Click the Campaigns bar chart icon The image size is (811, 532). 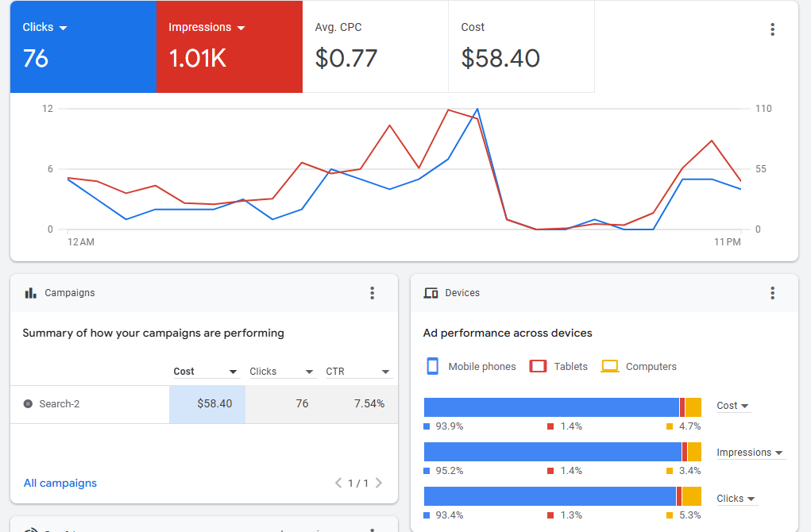pyautogui.click(x=31, y=293)
